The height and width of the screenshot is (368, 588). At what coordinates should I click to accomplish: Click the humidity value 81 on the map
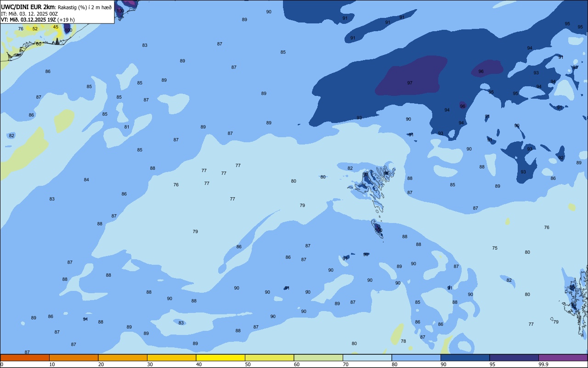[x=127, y=127]
